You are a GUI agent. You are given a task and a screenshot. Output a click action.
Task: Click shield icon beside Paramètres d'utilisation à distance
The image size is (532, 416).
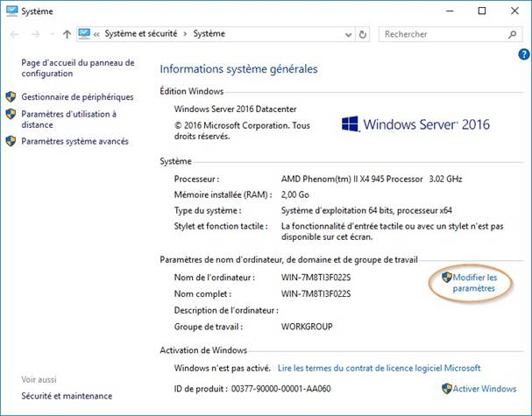(x=11, y=114)
